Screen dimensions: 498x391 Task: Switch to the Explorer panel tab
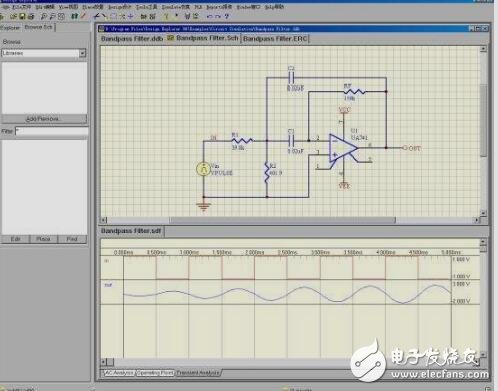[10, 27]
